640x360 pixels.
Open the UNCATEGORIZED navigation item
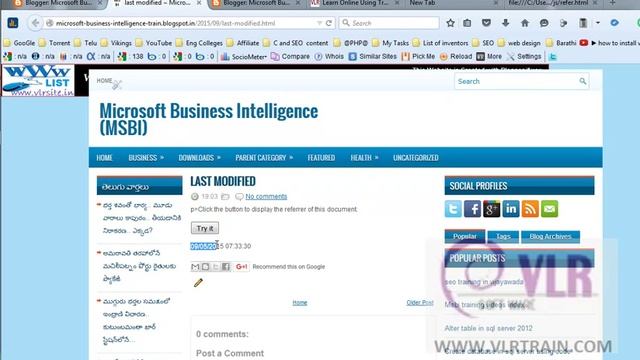pos(416,158)
